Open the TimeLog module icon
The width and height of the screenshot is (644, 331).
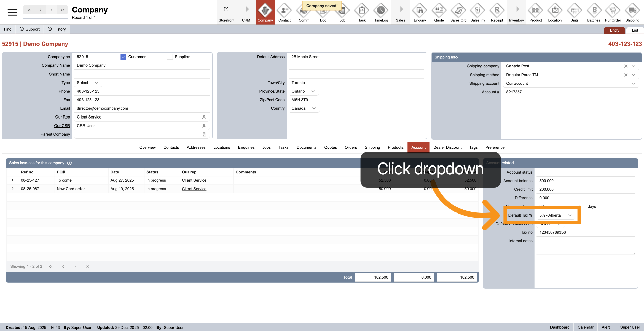point(381,12)
